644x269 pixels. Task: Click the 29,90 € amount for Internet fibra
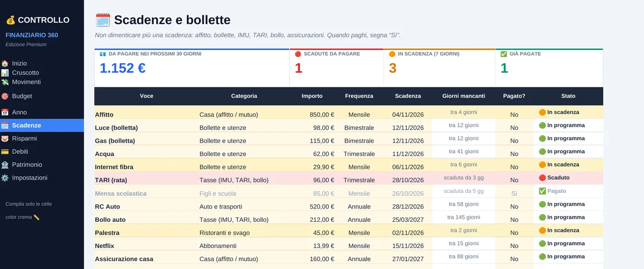[x=324, y=167]
